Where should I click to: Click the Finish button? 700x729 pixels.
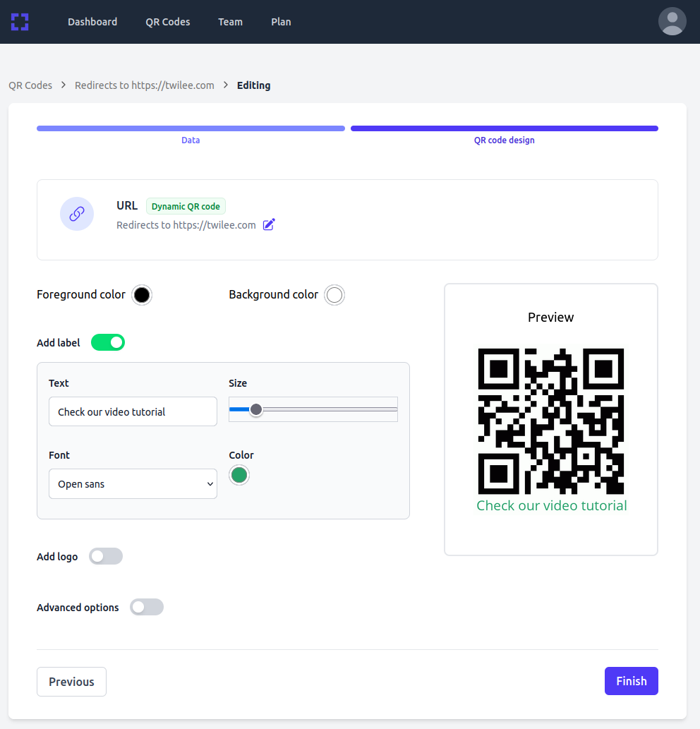632,681
